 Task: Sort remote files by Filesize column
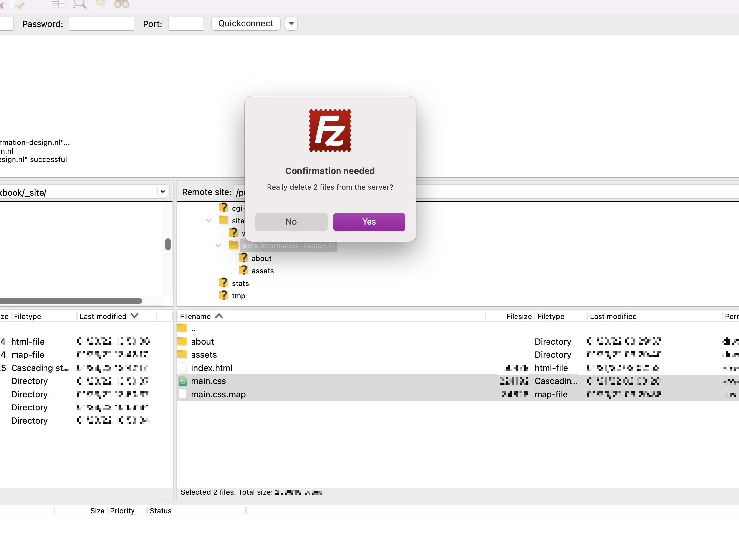(x=518, y=316)
